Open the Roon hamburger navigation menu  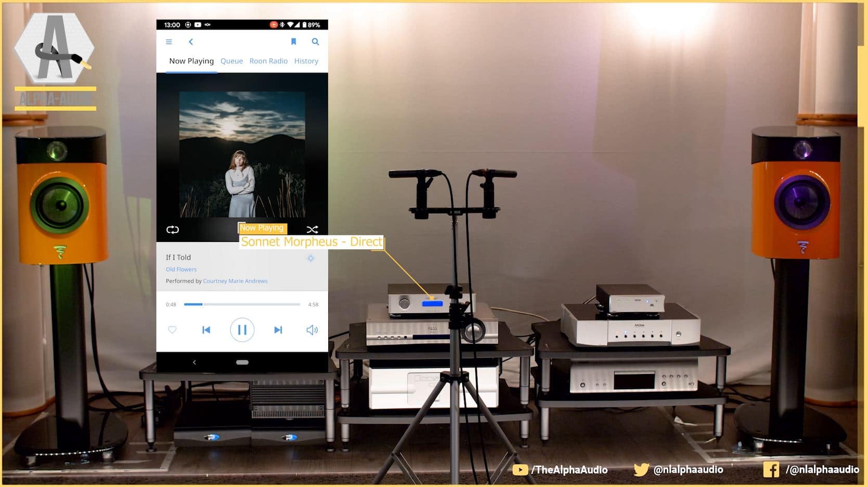(x=169, y=42)
